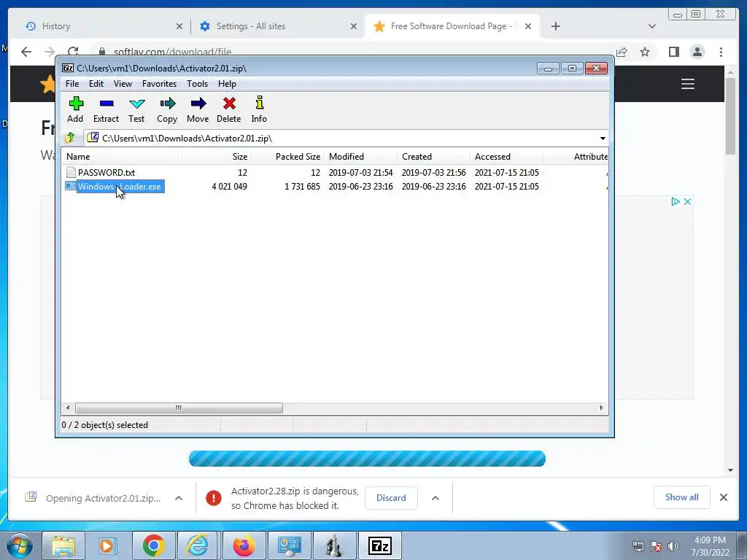The height and width of the screenshot is (560, 747).
Task: Open the View menu in 7-Zip
Action: (123, 84)
